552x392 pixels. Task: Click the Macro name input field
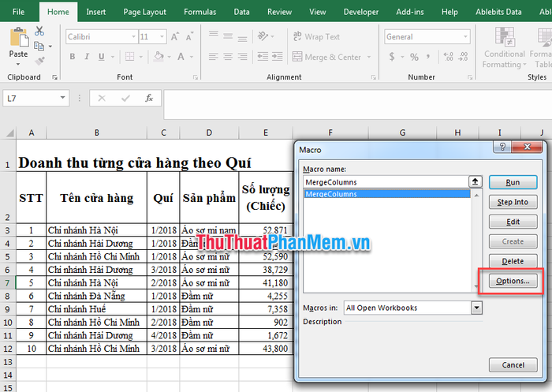coord(386,182)
